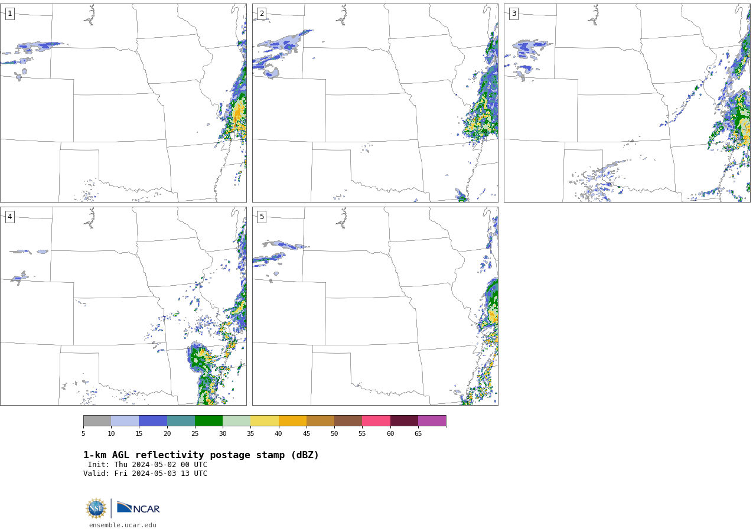Click the colorbar tick label 20
756x532 pixels.
point(167,434)
